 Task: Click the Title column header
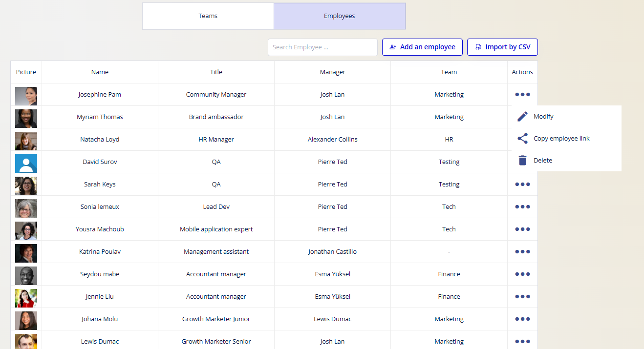(216, 72)
